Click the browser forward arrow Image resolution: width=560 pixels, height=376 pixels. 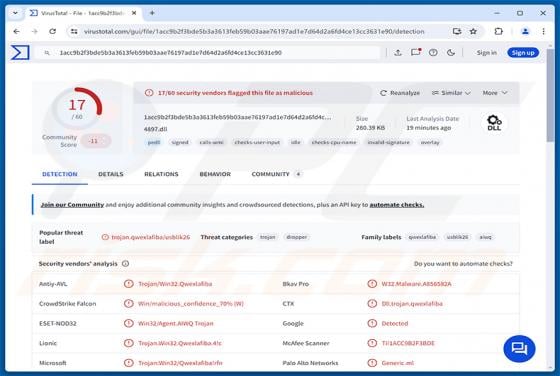point(35,31)
